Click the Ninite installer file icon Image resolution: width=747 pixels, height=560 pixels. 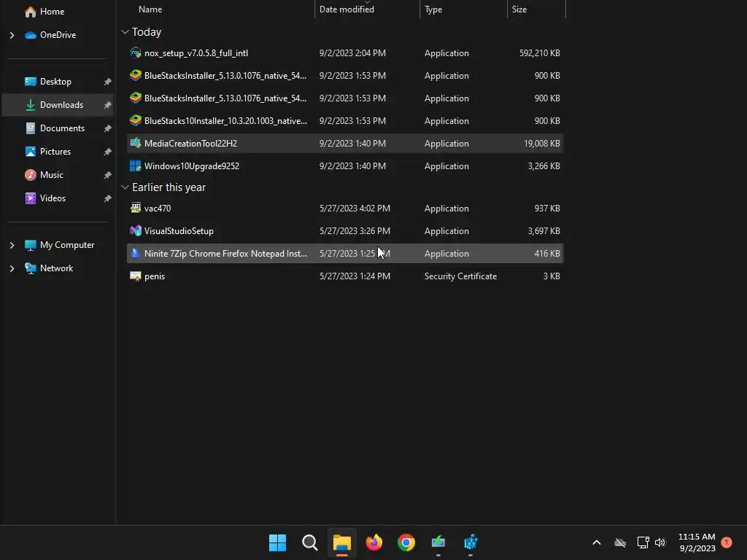pos(135,253)
